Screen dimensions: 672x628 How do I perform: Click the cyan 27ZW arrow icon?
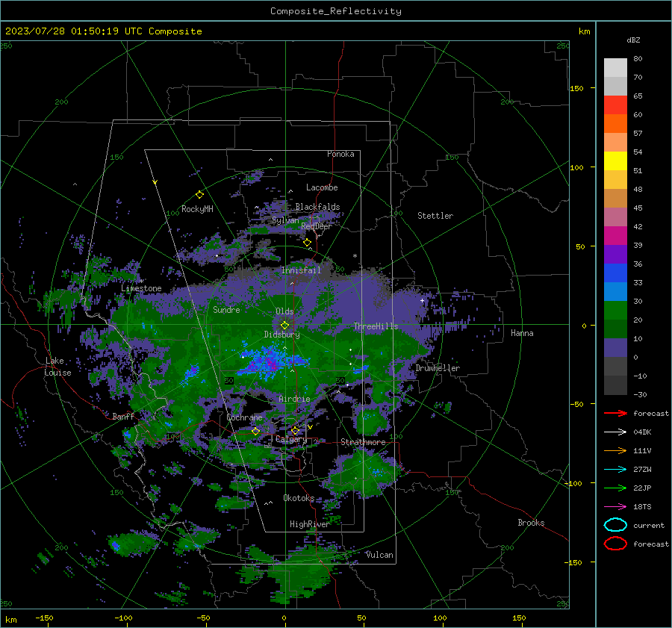coord(615,470)
